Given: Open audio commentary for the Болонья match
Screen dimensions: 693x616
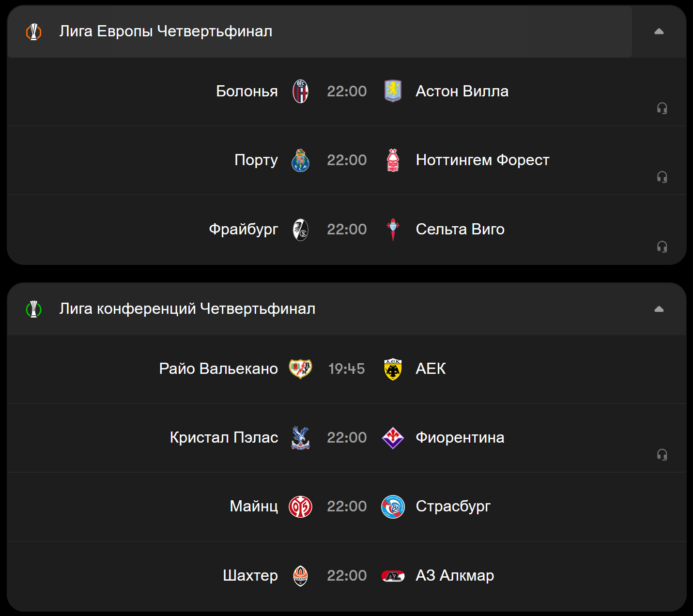Looking at the screenshot, I should pyautogui.click(x=662, y=108).
